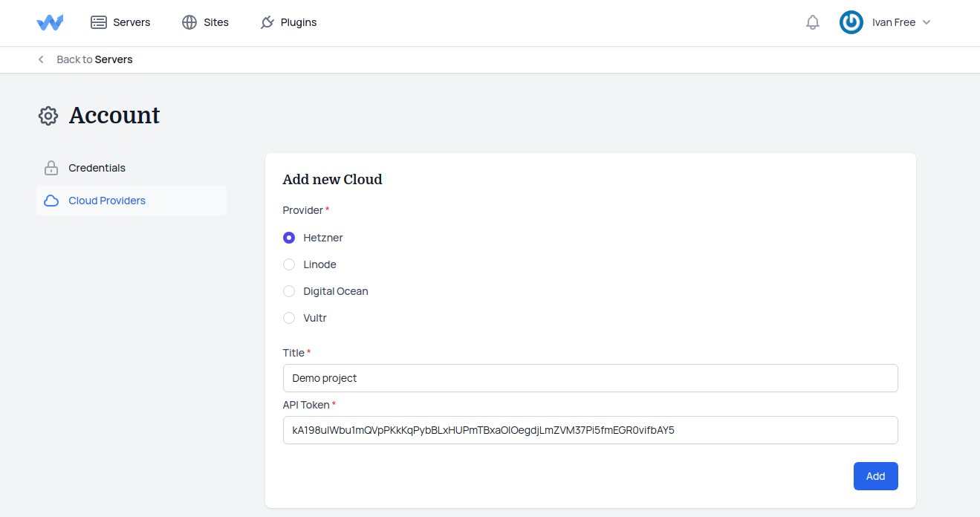Open the Plugins menu item
The height and width of the screenshot is (517, 980).
point(298,22)
